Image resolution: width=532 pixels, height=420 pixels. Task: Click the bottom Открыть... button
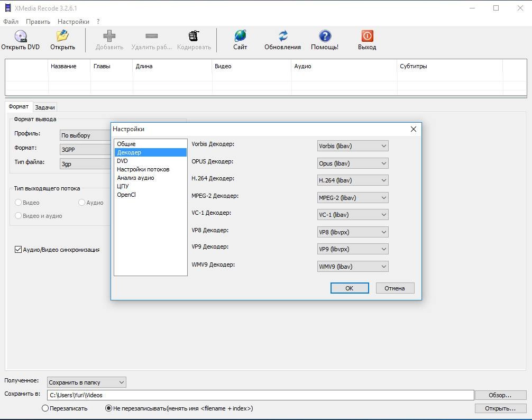coord(500,408)
